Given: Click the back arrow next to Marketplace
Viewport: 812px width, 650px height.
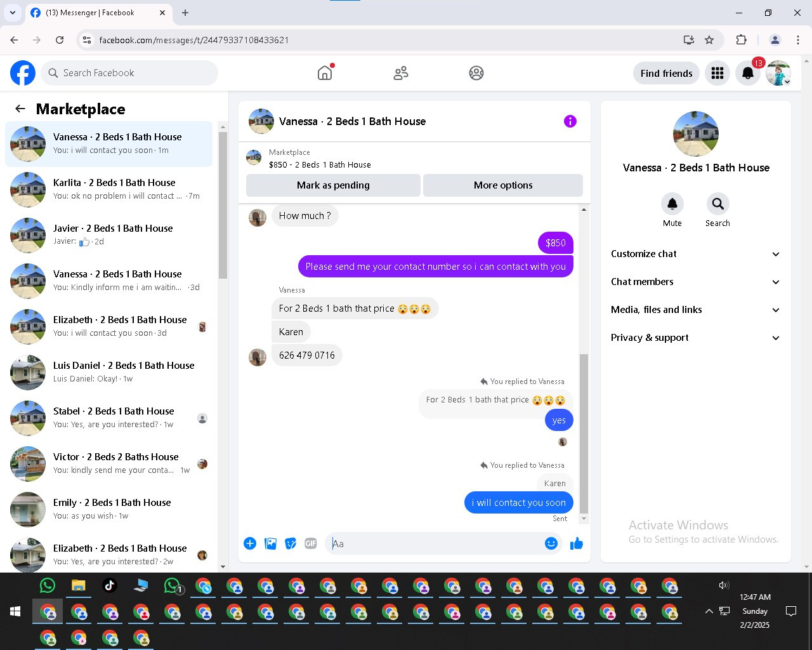Looking at the screenshot, I should click(20, 109).
